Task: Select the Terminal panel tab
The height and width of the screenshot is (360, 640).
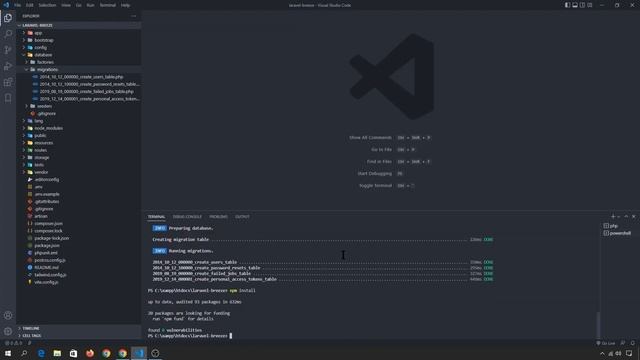Action: tap(156, 217)
